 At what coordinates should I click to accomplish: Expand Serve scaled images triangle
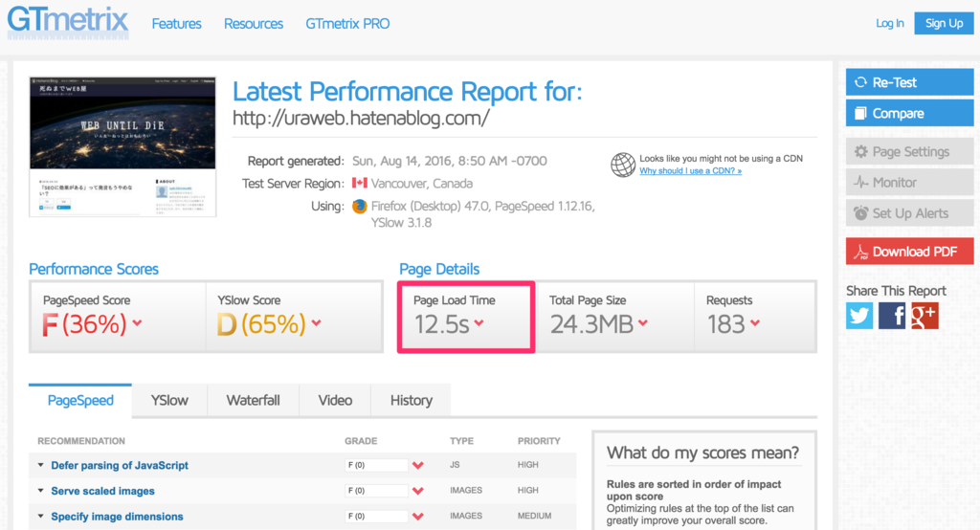coord(40,491)
